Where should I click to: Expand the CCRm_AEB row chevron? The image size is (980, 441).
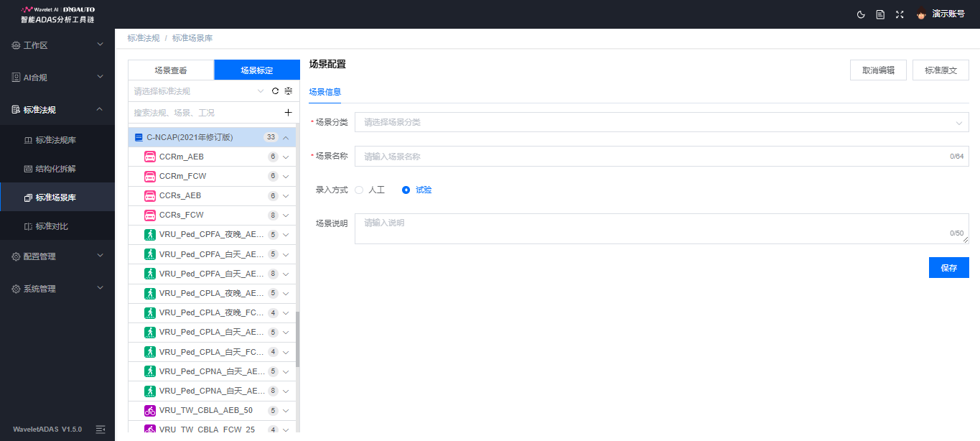coord(286,157)
